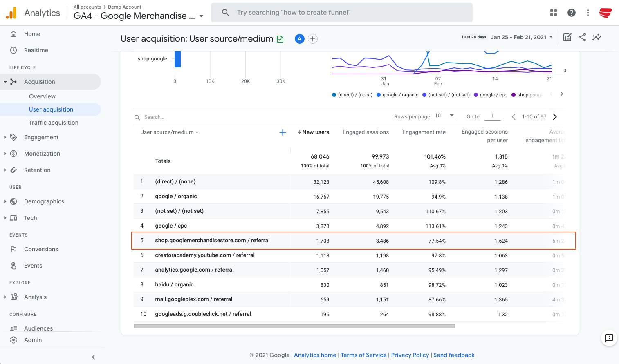Open the Insights sparkline icon
Image resolution: width=619 pixels, height=364 pixels.
597,37
